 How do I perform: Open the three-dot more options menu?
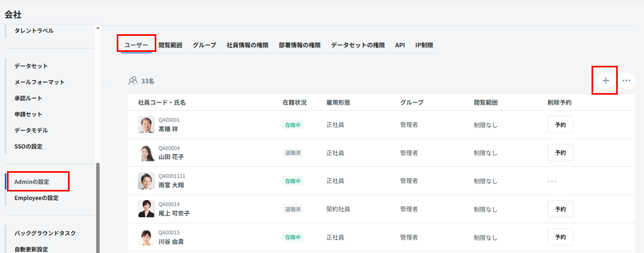click(x=626, y=81)
